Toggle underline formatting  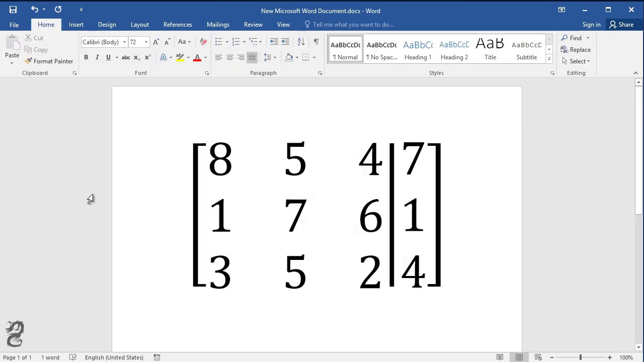pyautogui.click(x=108, y=57)
